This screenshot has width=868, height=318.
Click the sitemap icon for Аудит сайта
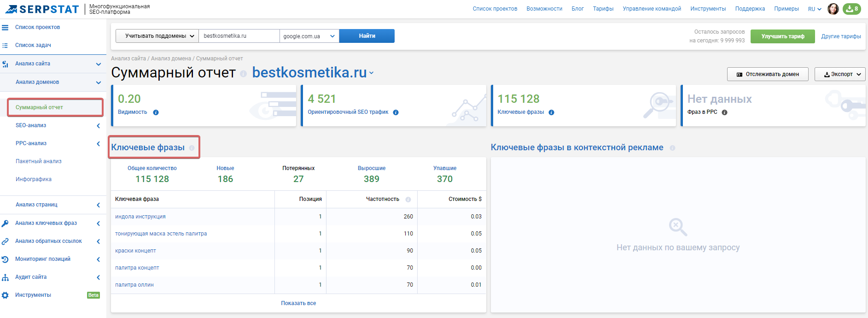[x=5, y=277]
